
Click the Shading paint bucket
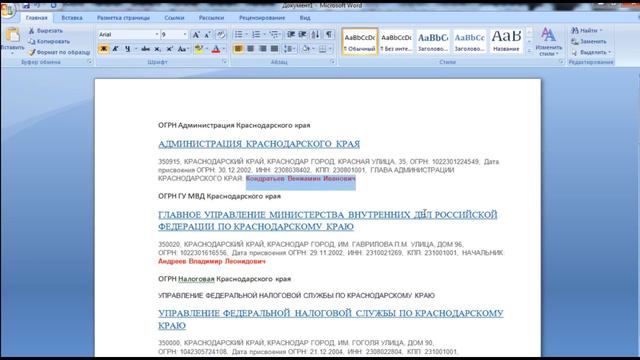point(306,49)
